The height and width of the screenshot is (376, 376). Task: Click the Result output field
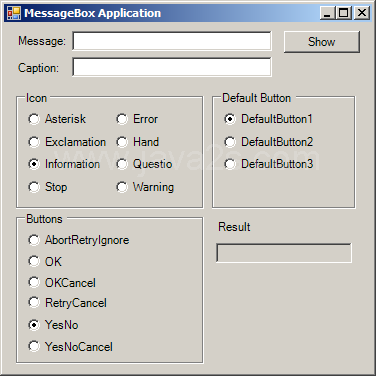click(284, 253)
